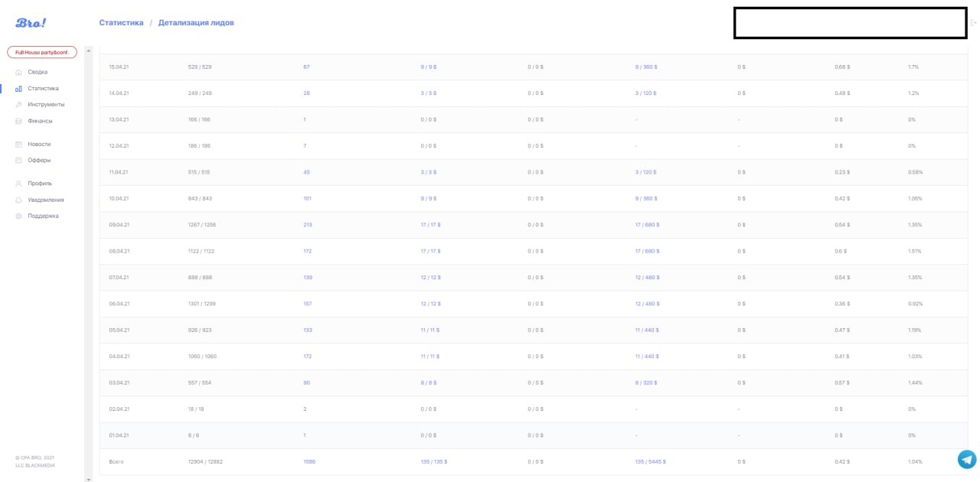The width and height of the screenshot is (980, 482).
Task: Click the 1060 / 1060 clicks cell
Action: pyautogui.click(x=202, y=357)
